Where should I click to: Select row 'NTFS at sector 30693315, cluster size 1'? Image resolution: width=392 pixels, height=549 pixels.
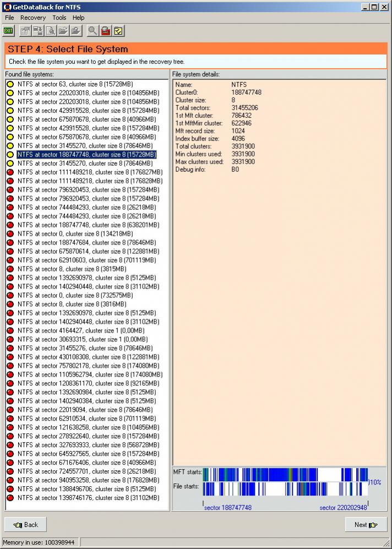click(83, 339)
